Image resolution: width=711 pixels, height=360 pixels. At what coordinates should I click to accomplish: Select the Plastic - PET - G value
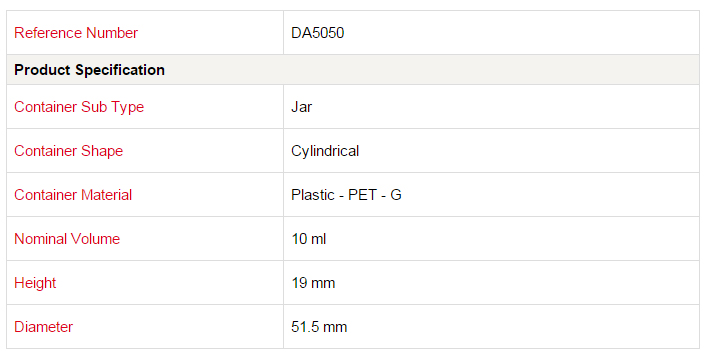tap(346, 195)
